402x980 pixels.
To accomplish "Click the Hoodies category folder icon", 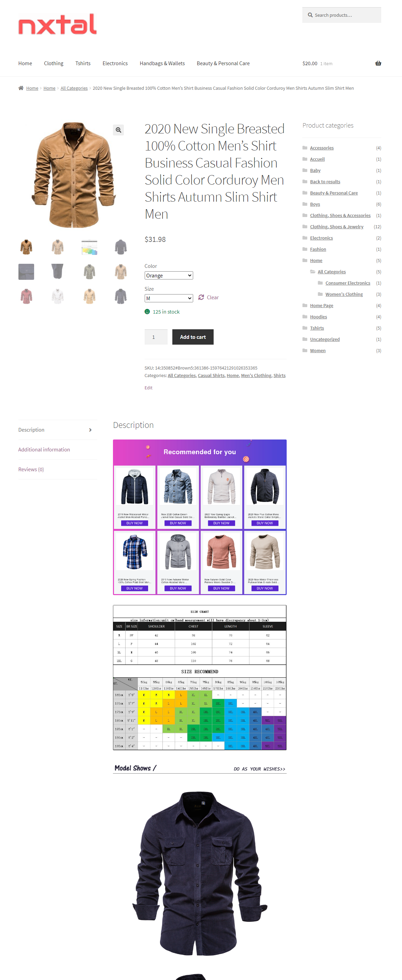I will 305,317.
